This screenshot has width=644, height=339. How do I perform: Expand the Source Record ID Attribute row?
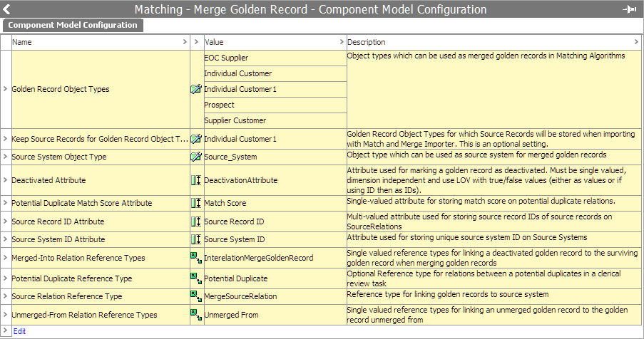point(5,221)
